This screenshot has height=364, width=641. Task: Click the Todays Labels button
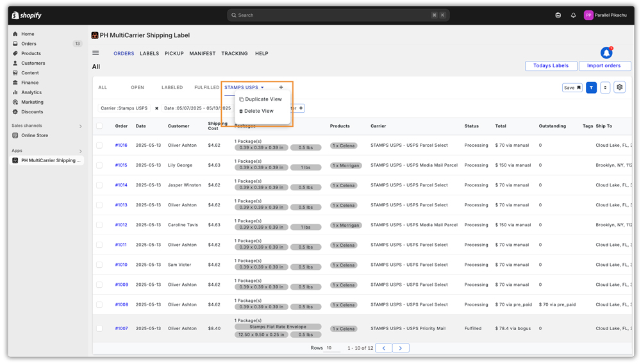click(551, 66)
